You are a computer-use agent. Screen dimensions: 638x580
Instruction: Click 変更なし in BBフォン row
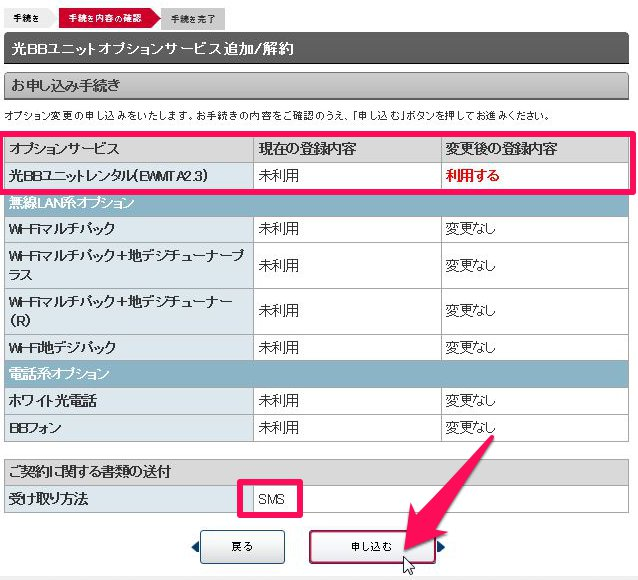point(470,428)
